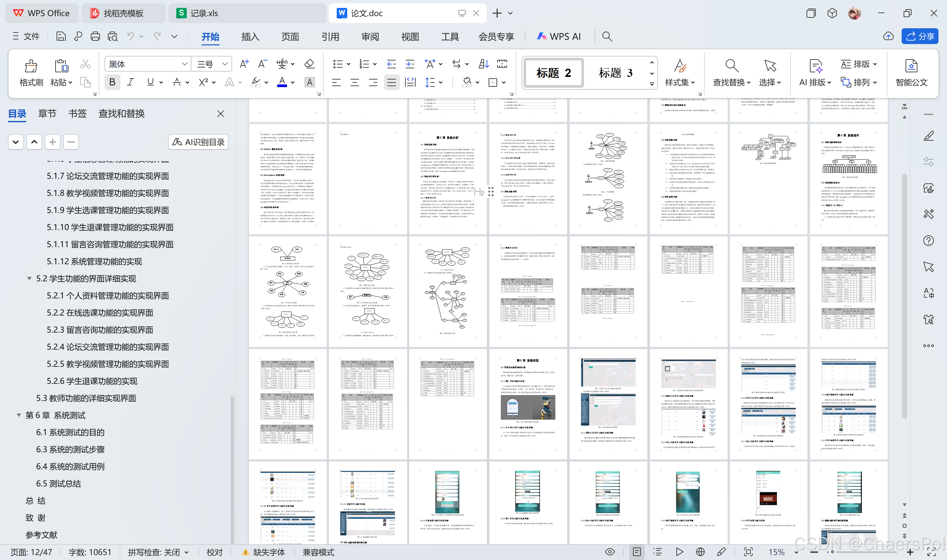The image size is (947, 560).
Task: Click the Proofread (校对) status bar button
Action: pyautogui.click(x=215, y=552)
